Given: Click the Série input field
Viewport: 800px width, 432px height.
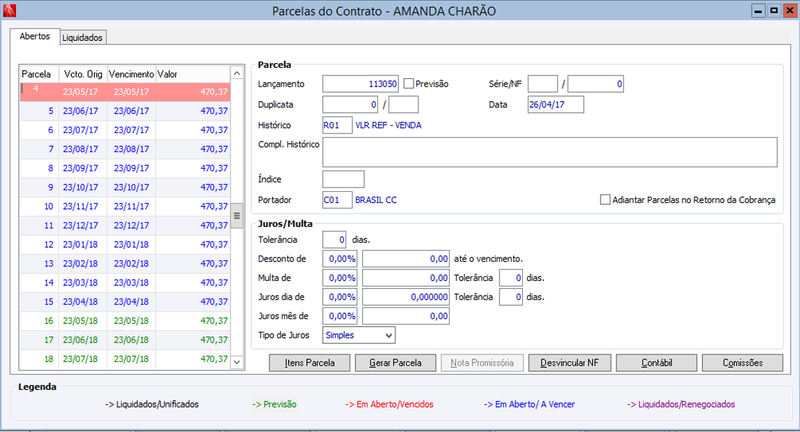Looking at the screenshot, I should [542, 84].
